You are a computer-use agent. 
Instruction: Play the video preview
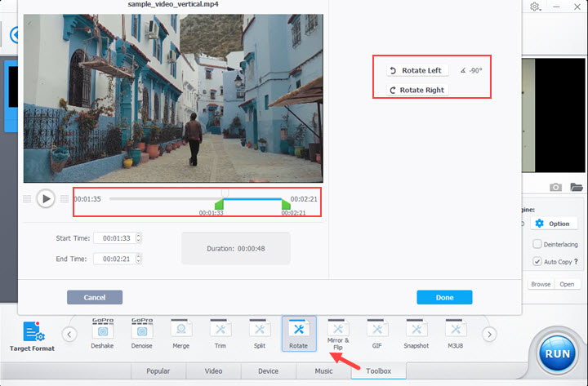point(46,198)
